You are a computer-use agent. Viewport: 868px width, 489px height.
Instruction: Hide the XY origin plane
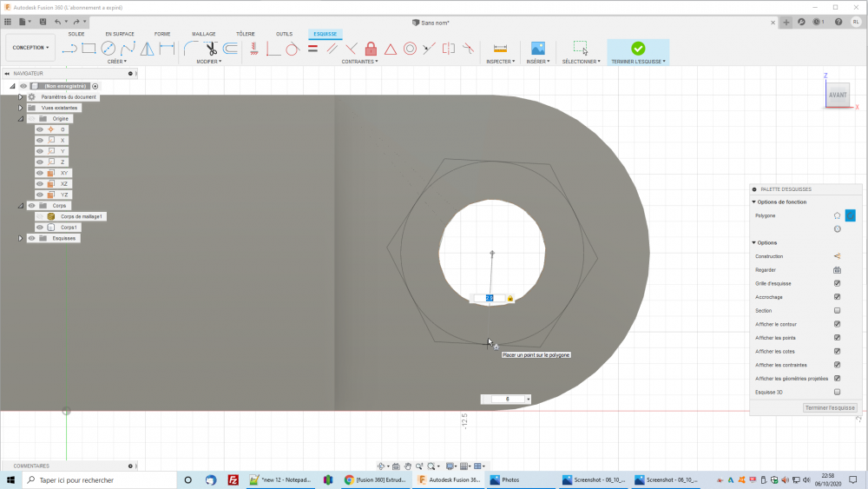click(x=40, y=173)
